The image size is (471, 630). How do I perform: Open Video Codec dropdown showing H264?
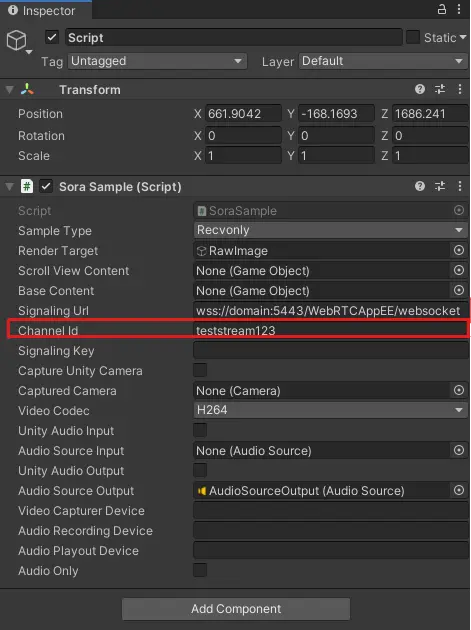(330, 410)
